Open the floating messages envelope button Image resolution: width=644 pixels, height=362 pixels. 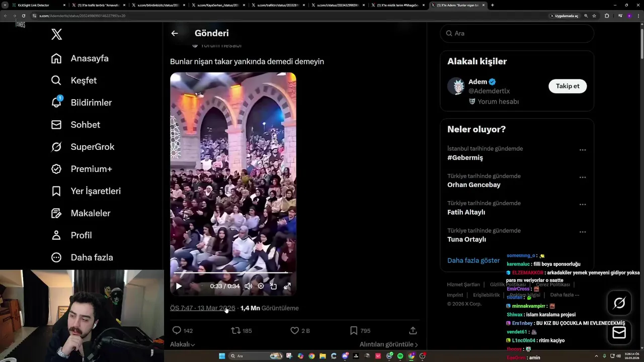pyautogui.click(x=619, y=332)
